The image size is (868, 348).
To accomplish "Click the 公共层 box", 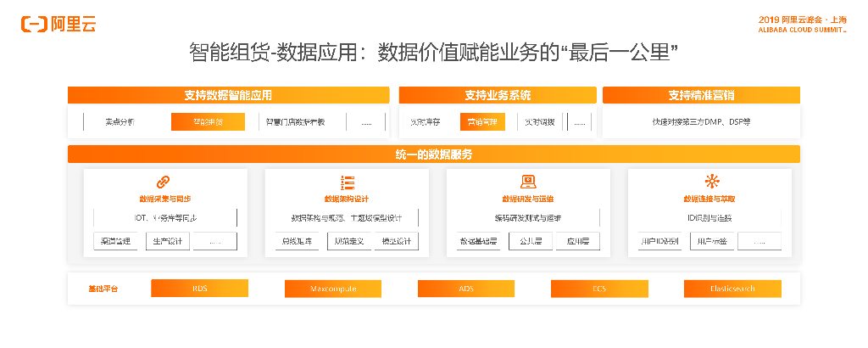I will point(531,241).
